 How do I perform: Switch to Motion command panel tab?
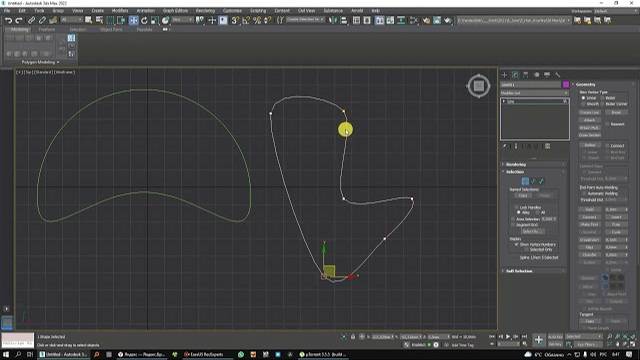(x=536, y=75)
